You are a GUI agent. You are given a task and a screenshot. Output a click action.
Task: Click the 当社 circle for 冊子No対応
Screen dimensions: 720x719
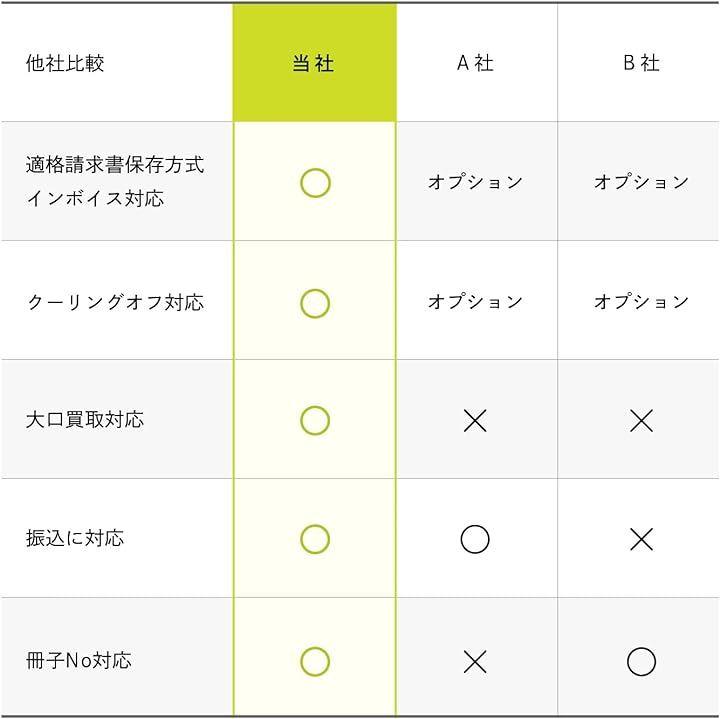pyautogui.click(x=315, y=661)
